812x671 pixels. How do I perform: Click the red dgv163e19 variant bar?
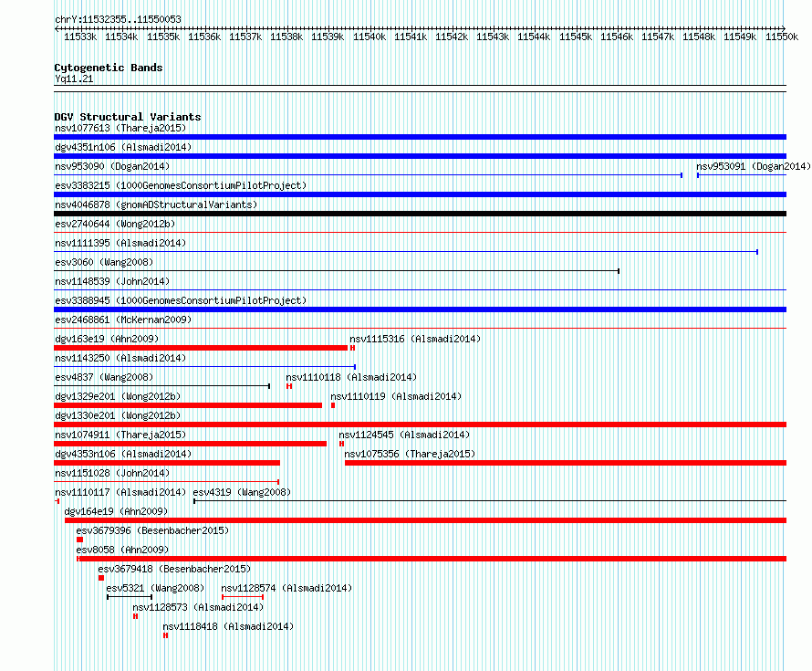[201, 348]
